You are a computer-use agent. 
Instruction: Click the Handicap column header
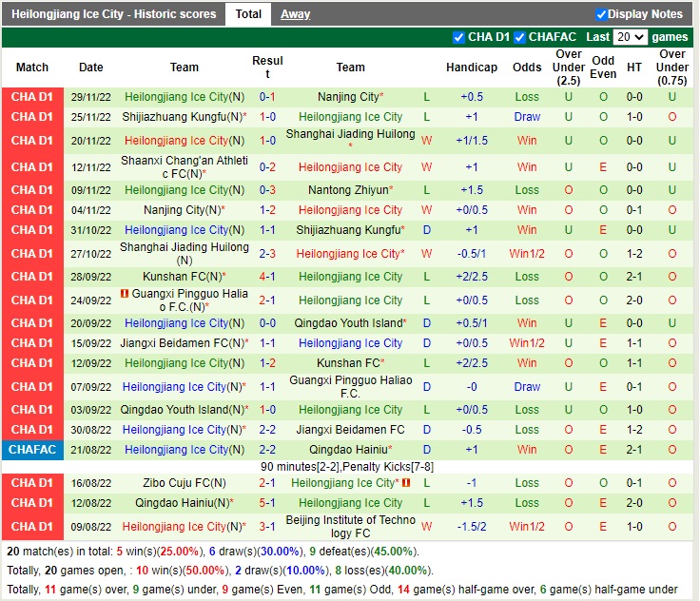click(x=472, y=68)
